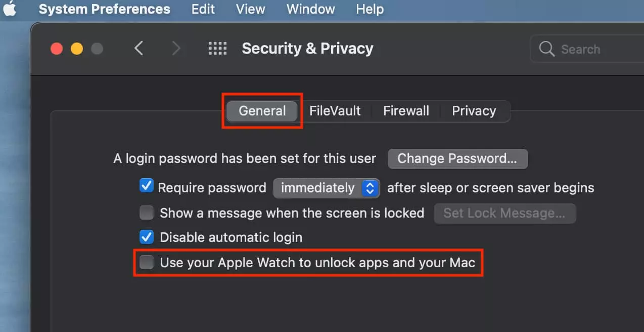The image size is (644, 332).
Task: Check Show a message when screen is locked
Action: 147,213
